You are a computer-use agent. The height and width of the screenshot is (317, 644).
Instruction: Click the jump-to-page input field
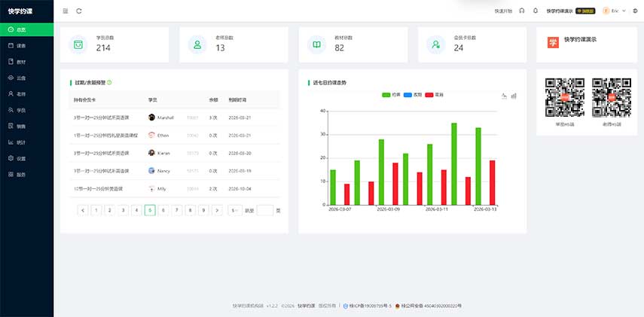(x=265, y=211)
